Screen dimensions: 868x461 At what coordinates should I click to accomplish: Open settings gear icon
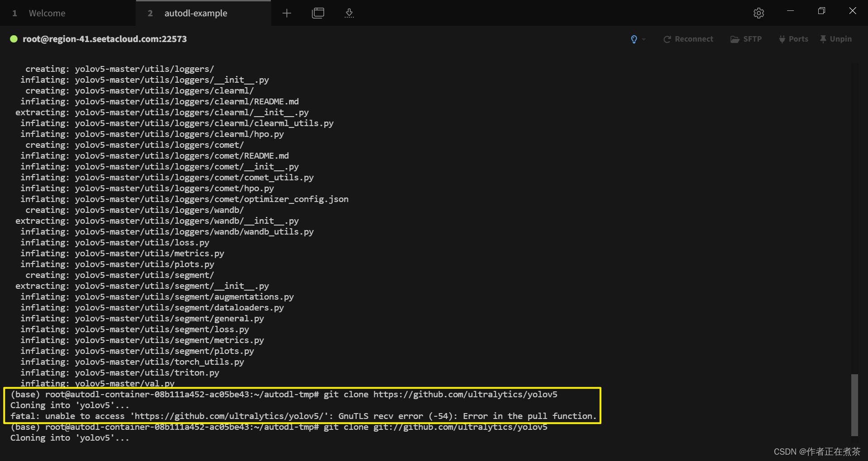coord(759,13)
